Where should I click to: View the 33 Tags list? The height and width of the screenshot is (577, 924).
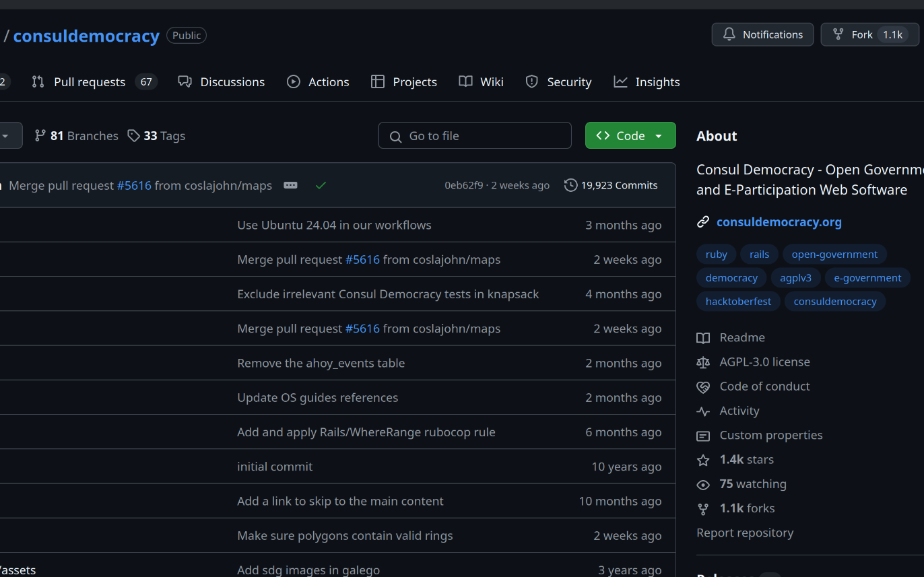[x=156, y=136]
